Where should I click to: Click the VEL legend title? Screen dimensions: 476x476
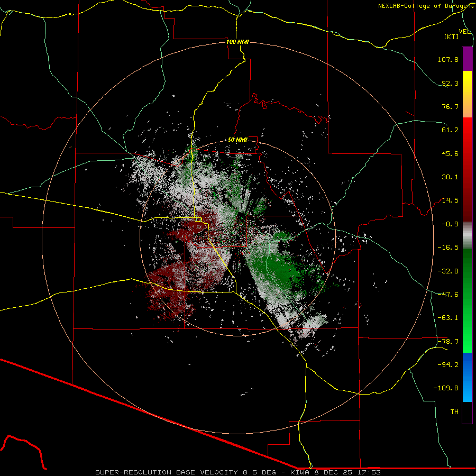coord(465,32)
